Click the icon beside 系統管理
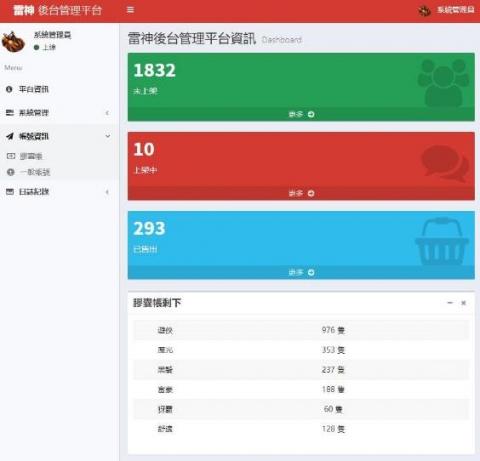Image resolution: width=480 pixels, height=461 pixels. point(10,113)
